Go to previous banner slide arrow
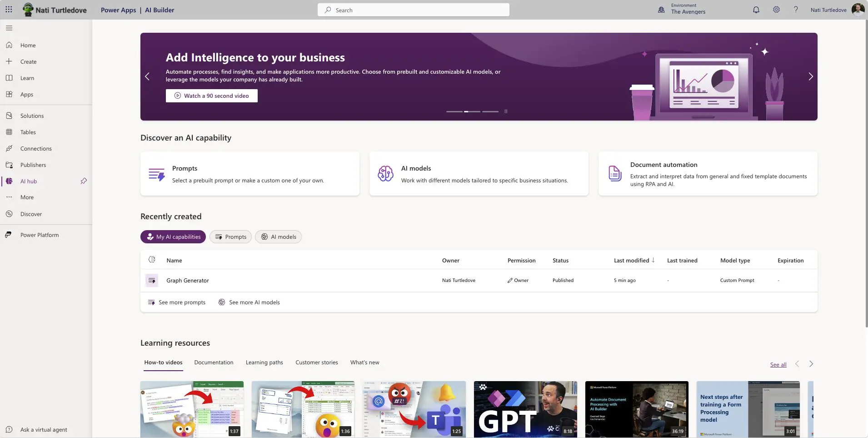 click(147, 76)
